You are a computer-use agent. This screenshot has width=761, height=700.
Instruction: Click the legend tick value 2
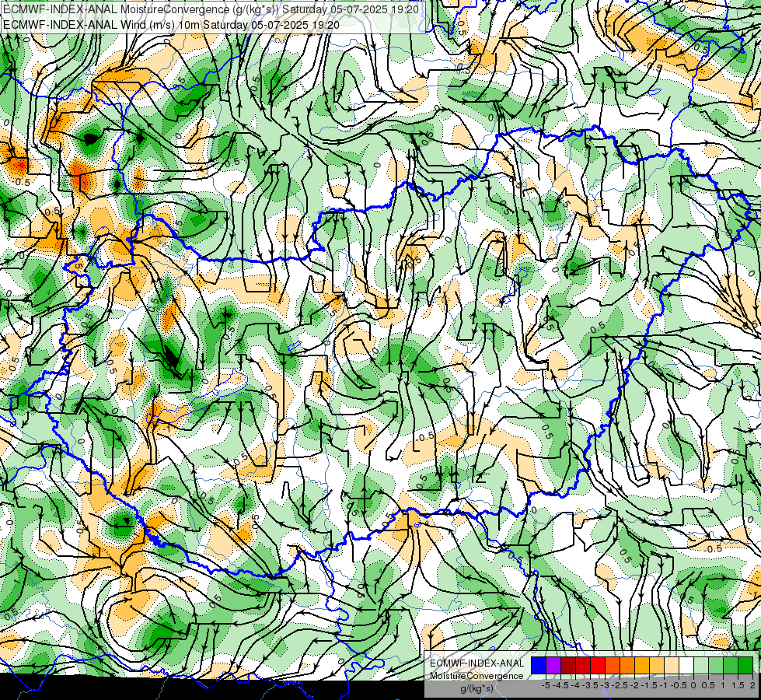coord(752,685)
